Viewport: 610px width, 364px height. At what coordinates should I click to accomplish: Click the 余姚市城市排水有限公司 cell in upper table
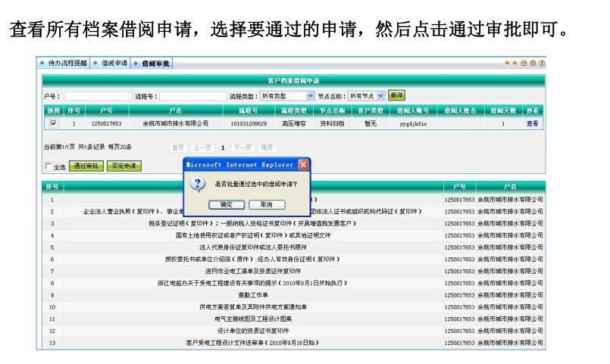[176, 123]
